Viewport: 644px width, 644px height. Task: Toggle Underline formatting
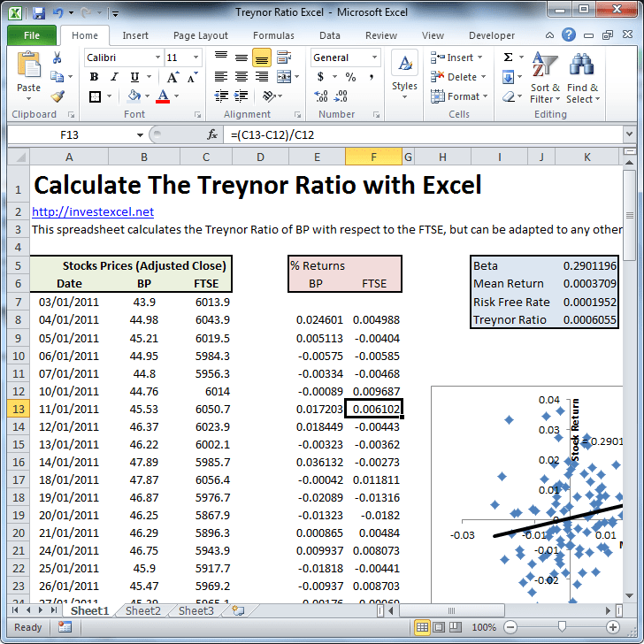[134, 77]
